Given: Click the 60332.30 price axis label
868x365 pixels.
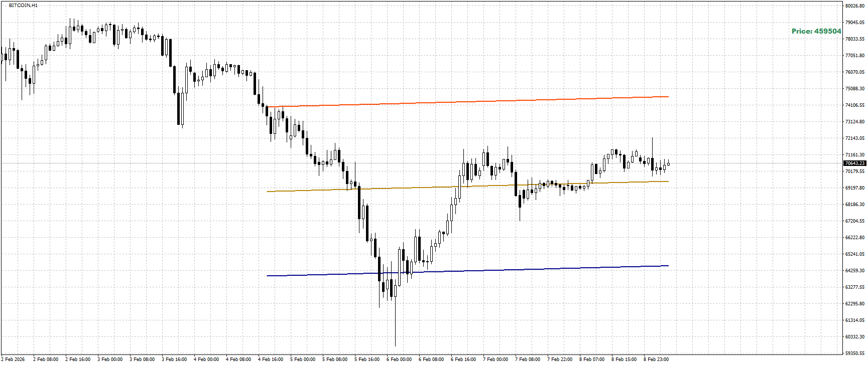Looking at the screenshot, I should coord(854,337).
